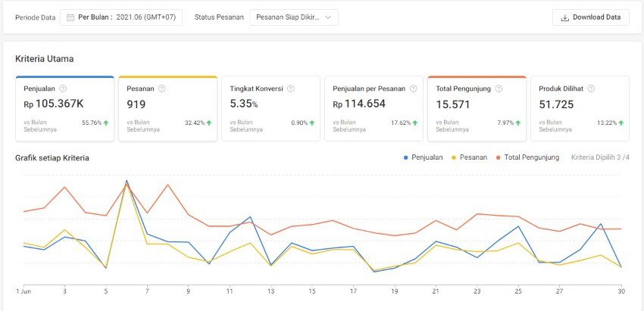The image size is (644, 311).
Task: Open the Periode Data calendar icon
Action: coord(70,17)
